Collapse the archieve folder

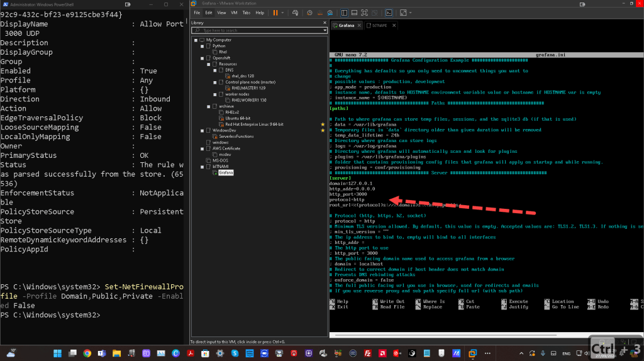[209, 106]
